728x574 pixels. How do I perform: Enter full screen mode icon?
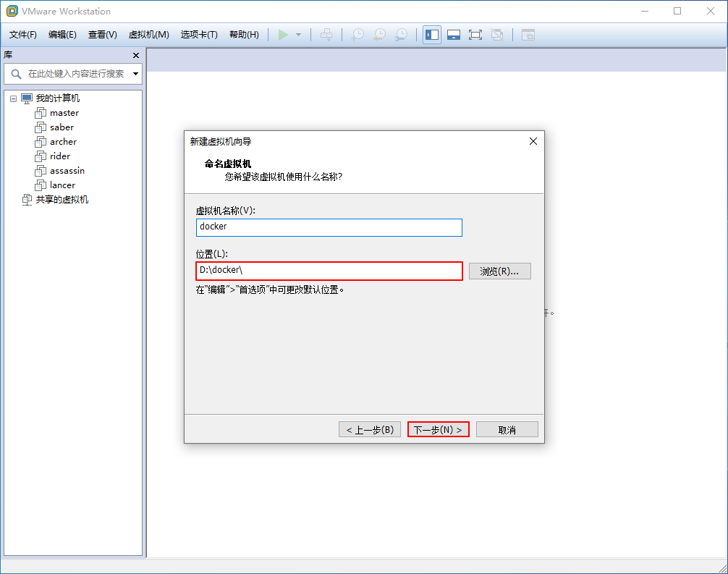pos(475,35)
